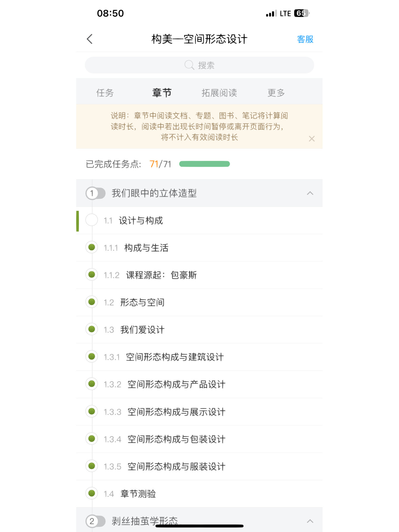399x532 pixels.
Task: Open section 1.3 我们爱设计
Action: point(199,330)
